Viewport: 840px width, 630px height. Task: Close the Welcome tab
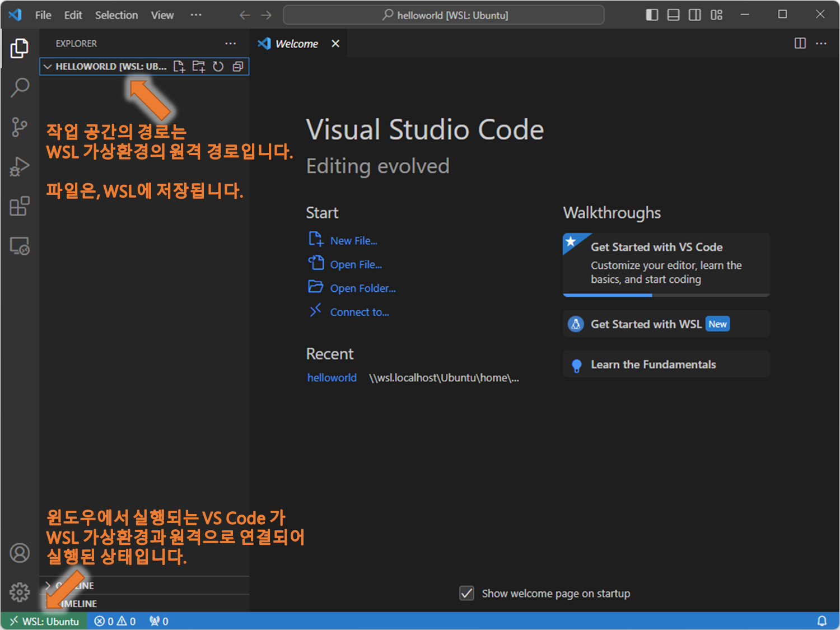(x=335, y=44)
